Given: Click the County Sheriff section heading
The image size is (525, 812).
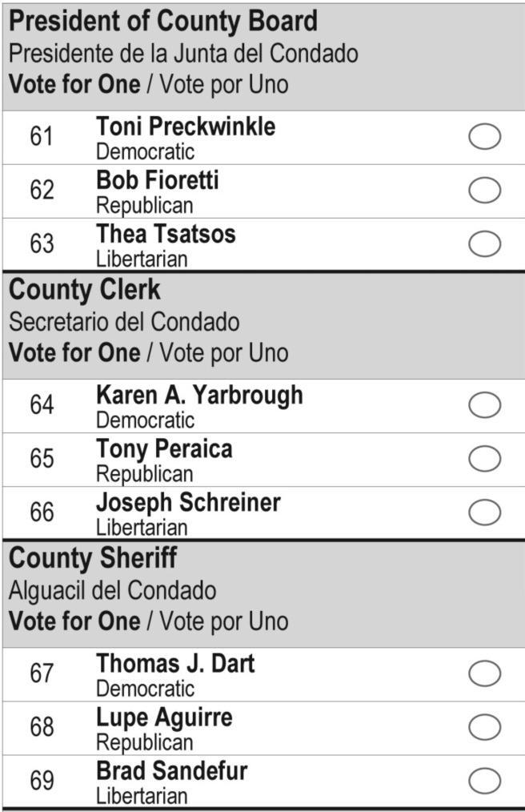Looking at the screenshot, I should click(x=93, y=557).
